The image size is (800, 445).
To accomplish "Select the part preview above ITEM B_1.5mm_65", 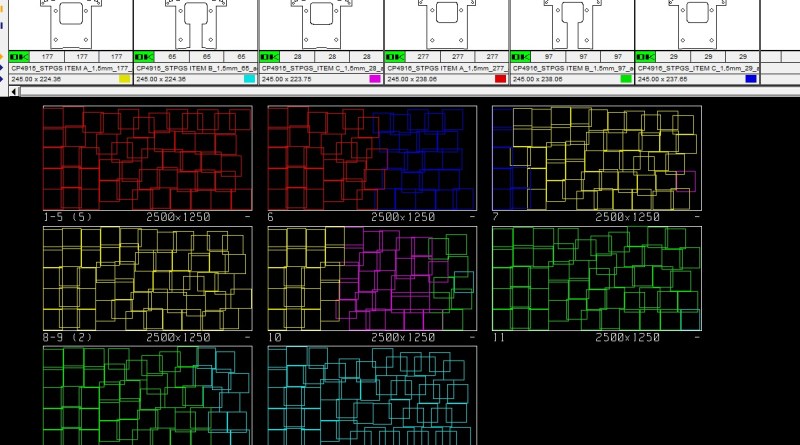I will pos(195,25).
